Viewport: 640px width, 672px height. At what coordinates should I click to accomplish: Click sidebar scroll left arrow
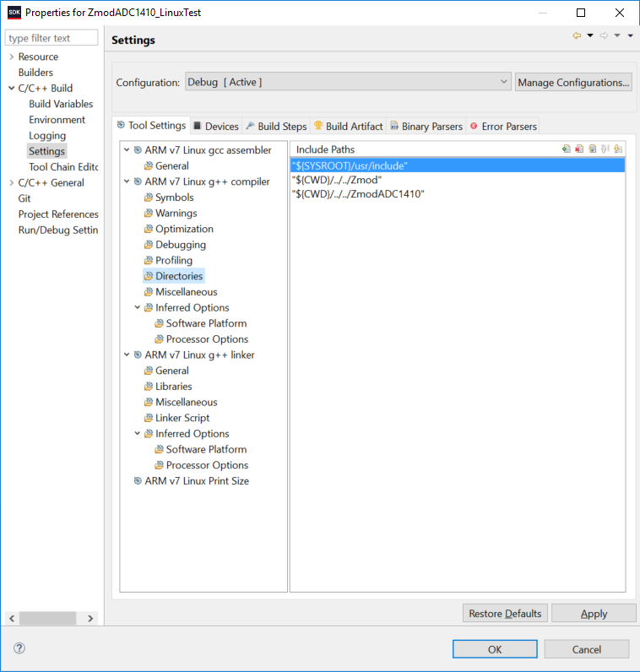click(12, 618)
